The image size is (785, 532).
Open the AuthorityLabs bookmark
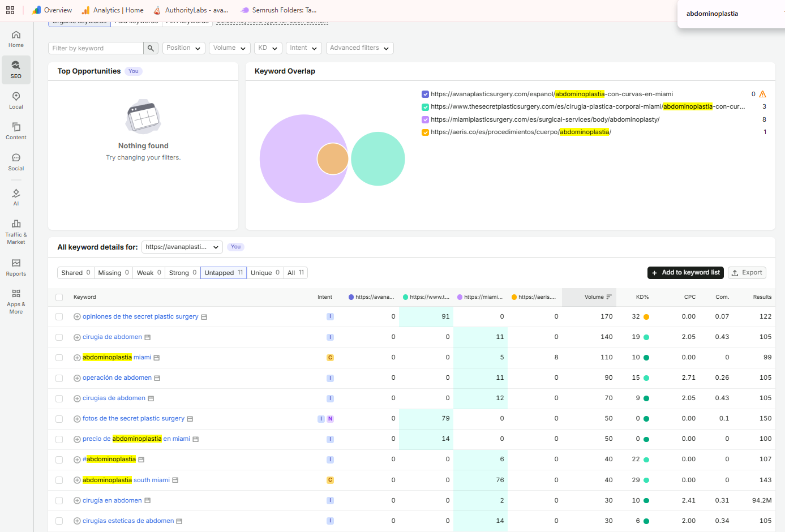tap(191, 10)
